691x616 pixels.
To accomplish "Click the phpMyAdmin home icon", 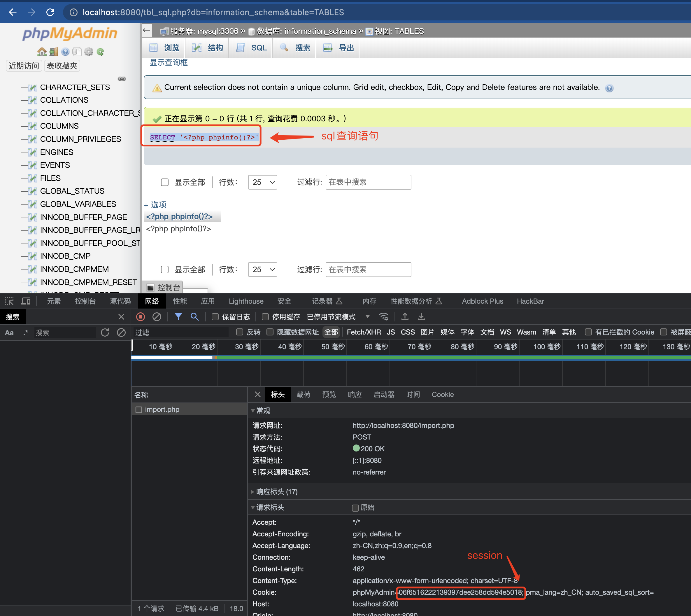I will pos(42,52).
